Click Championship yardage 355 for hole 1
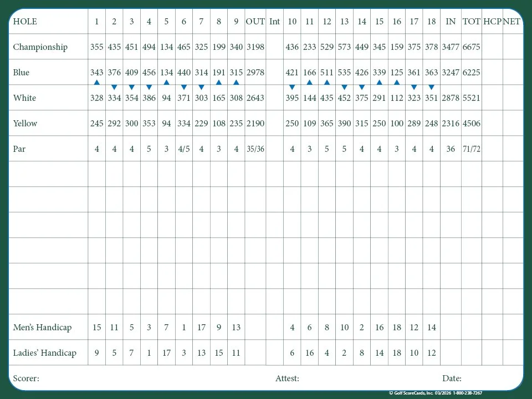 (x=96, y=47)
